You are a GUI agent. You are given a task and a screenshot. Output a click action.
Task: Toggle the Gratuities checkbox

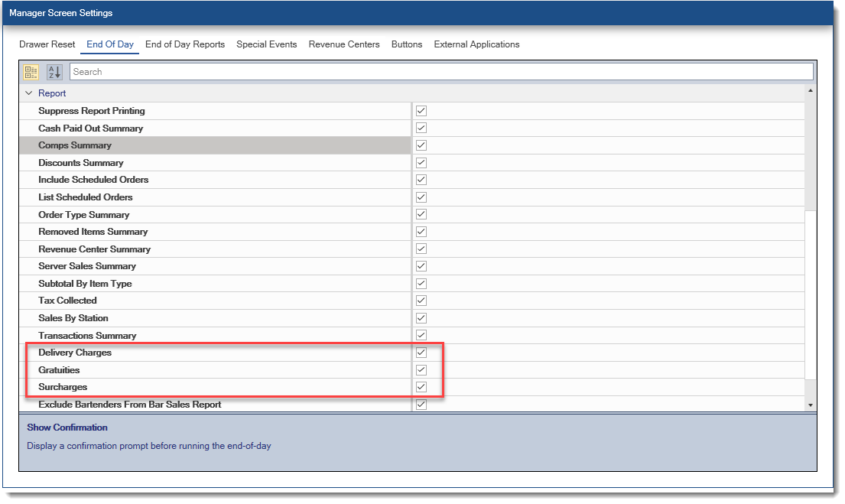(421, 370)
